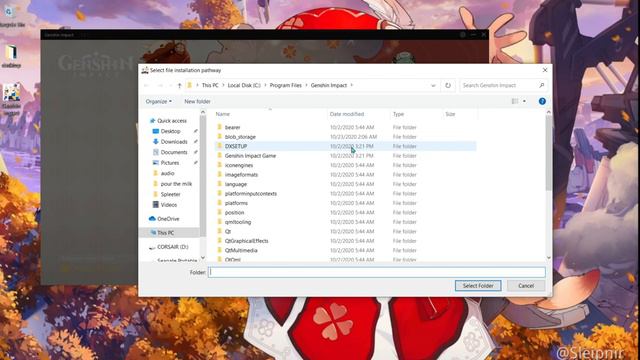This screenshot has height=360, width=640.
Task: Select the Qt folder
Action: [x=228, y=231]
